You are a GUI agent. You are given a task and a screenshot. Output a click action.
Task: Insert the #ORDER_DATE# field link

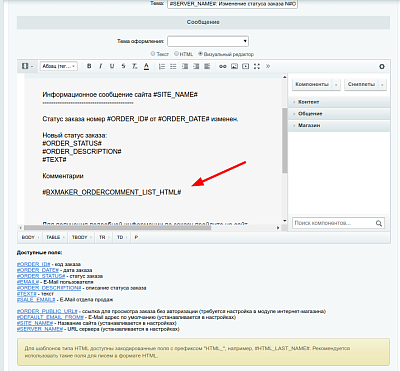38,270
